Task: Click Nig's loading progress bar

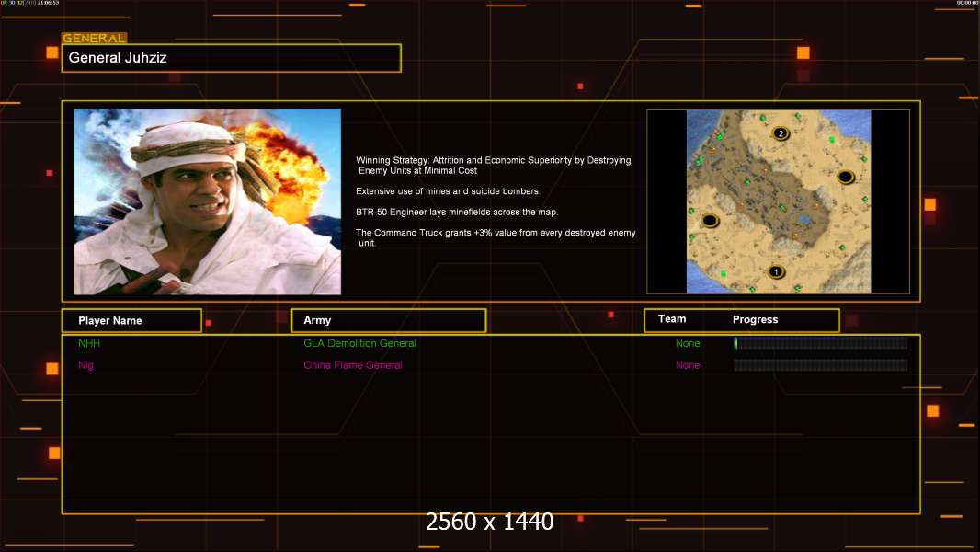Action: 821,365
